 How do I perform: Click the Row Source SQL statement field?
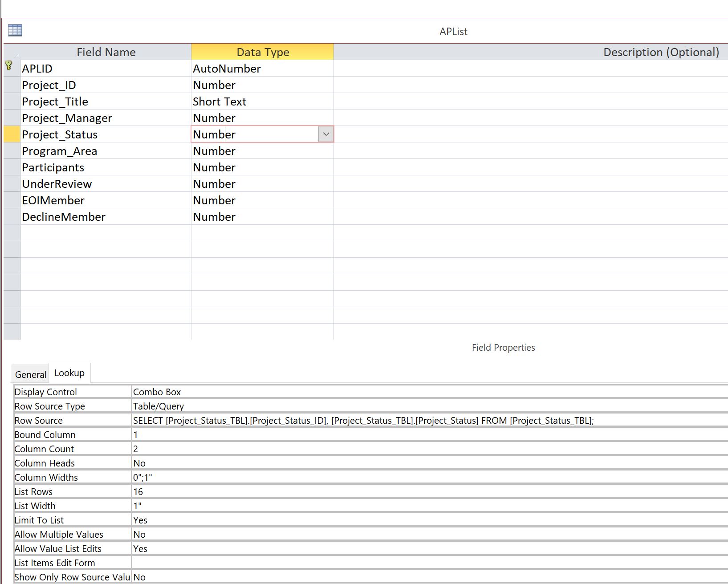(x=363, y=421)
